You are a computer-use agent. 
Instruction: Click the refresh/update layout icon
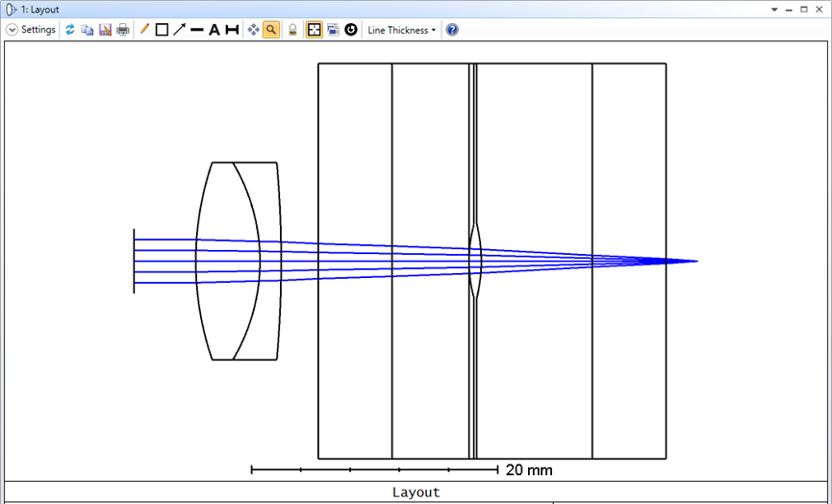[70, 30]
